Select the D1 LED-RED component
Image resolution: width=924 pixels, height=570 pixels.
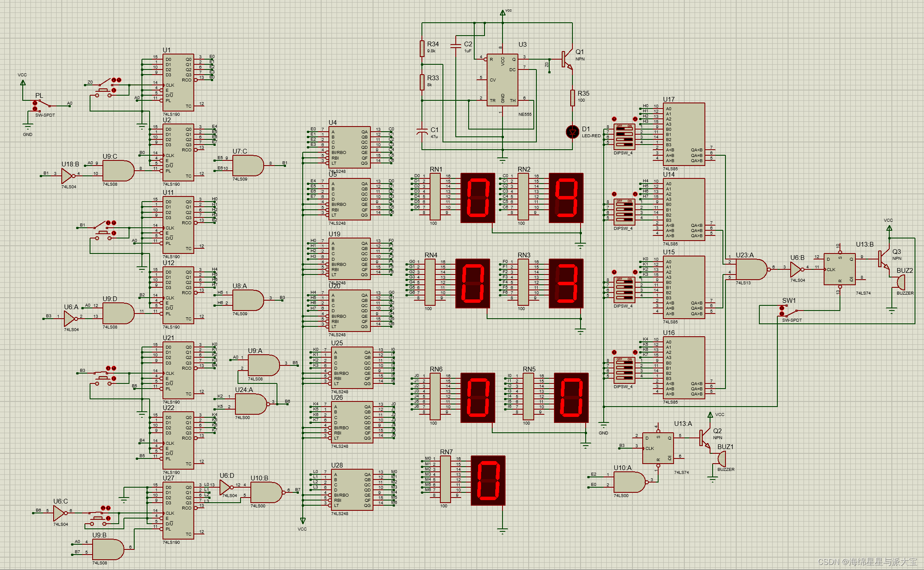(x=572, y=132)
